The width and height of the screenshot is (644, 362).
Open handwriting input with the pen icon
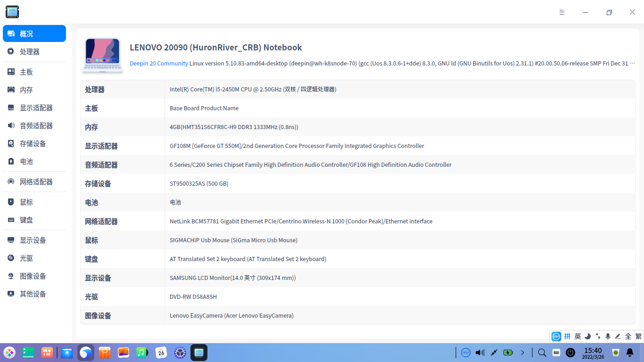tap(618, 336)
